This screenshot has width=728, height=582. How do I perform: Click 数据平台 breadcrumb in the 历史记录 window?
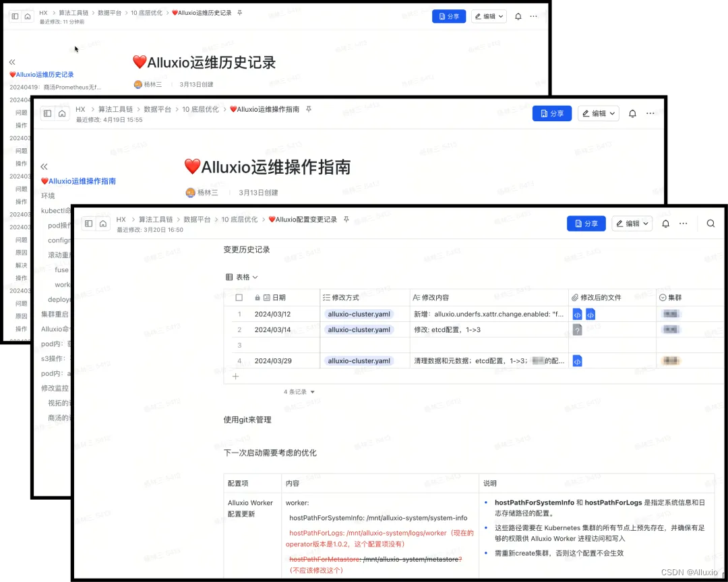110,13
